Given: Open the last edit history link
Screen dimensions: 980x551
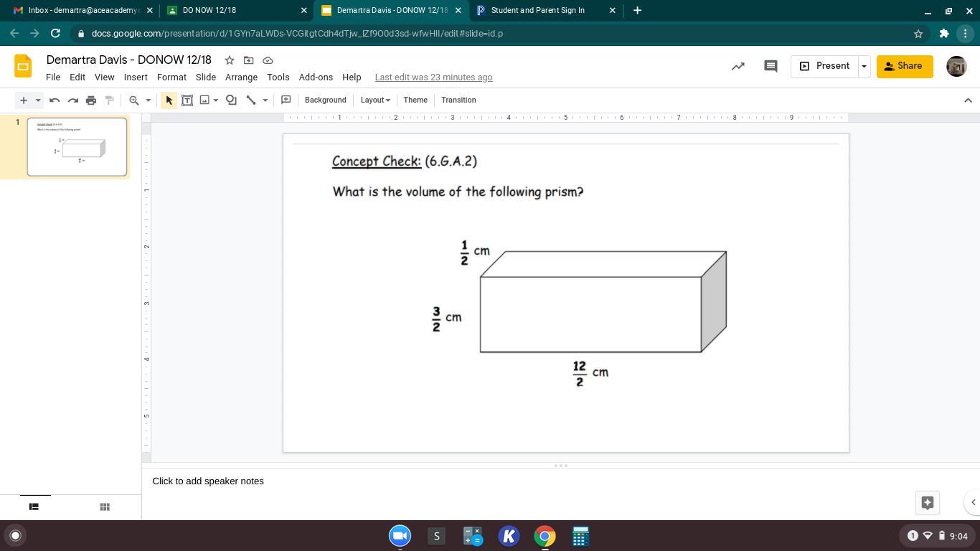Looking at the screenshot, I should click(433, 77).
